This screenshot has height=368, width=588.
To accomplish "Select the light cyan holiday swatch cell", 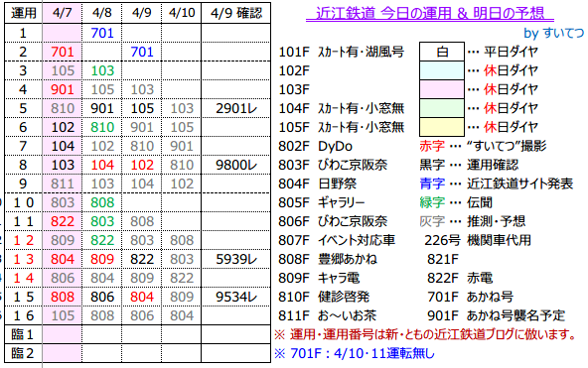I will click(x=442, y=70).
